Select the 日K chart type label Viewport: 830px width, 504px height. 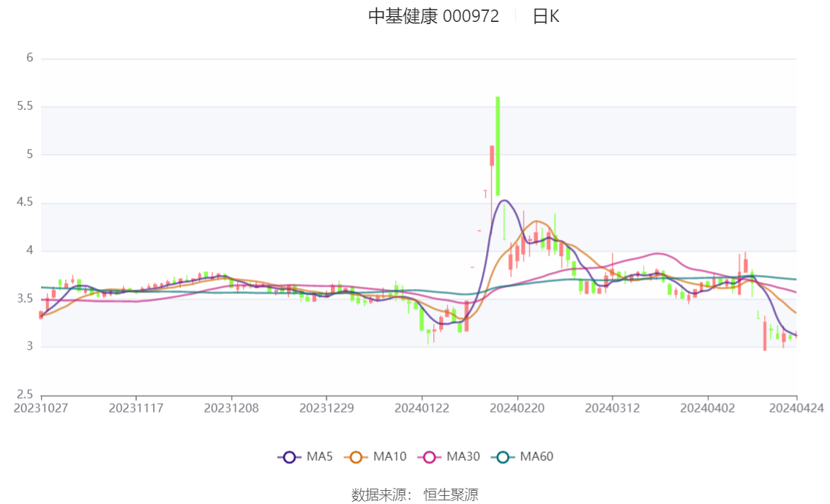pyautogui.click(x=545, y=17)
